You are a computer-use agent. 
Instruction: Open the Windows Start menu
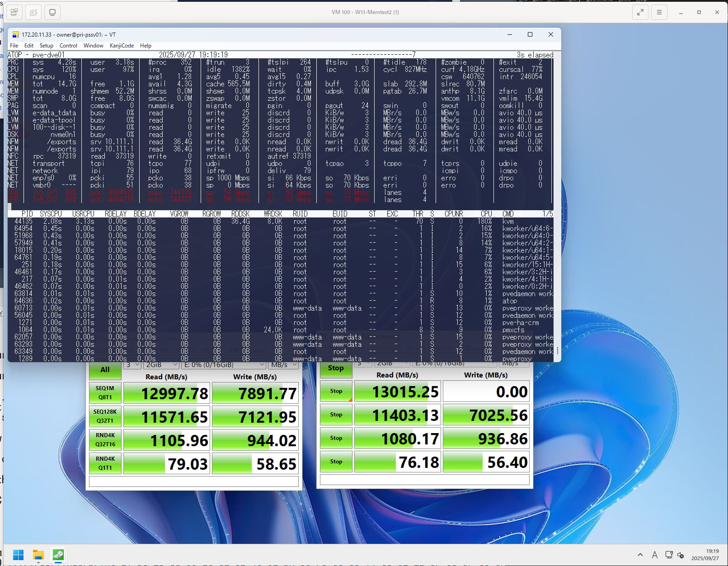click(x=19, y=555)
